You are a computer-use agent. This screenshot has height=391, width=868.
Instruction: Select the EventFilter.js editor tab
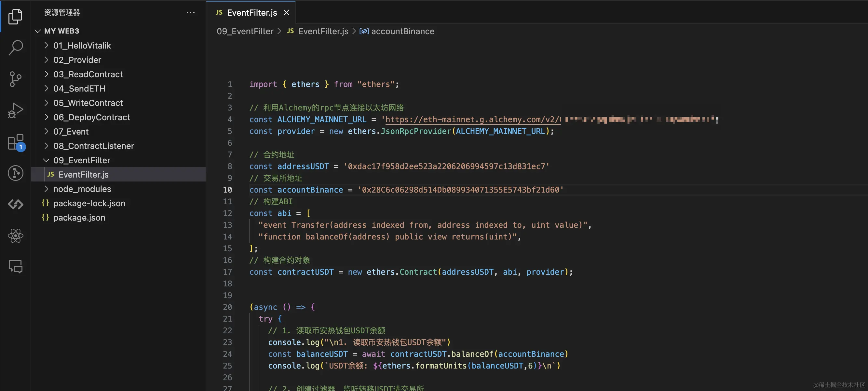click(251, 12)
